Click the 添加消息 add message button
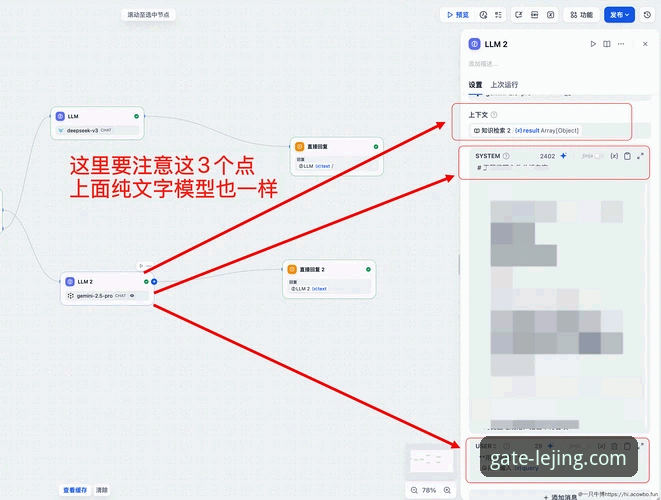Image resolution: width=661 pixels, height=500 pixels. 561,497
